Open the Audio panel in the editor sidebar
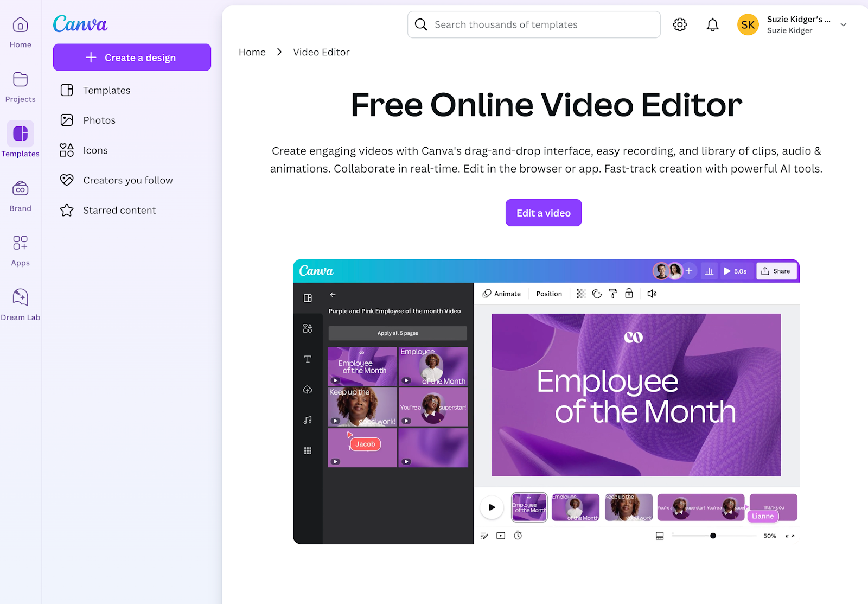The image size is (868, 604). pos(308,419)
